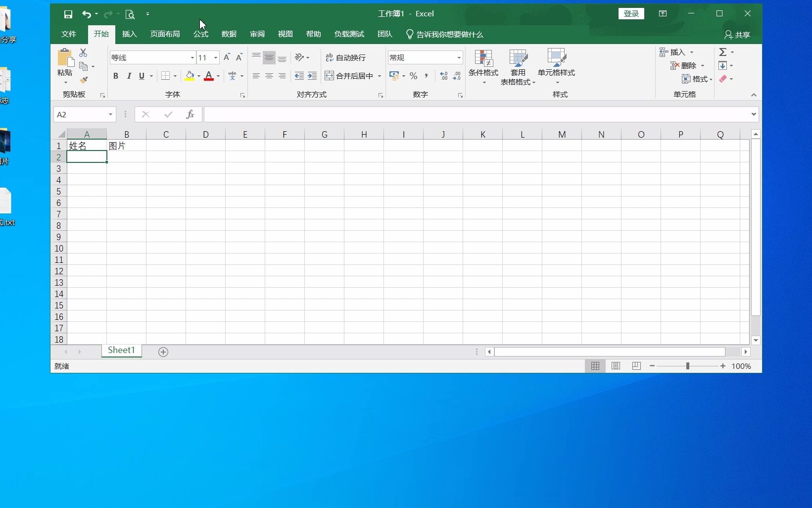Screen dimensions: 812x508
Task: Align text left horizontally
Action: tap(256, 76)
